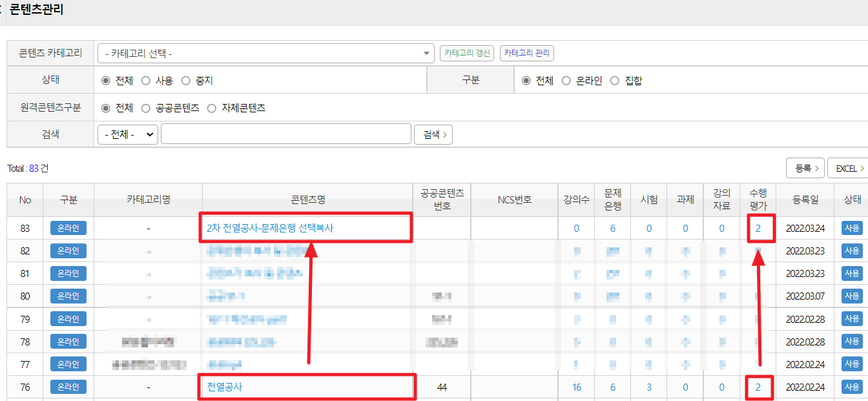Choose the 온라인 radio under 구분
Image resolution: width=868 pixels, height=401 pixels.
coord(566,81)
